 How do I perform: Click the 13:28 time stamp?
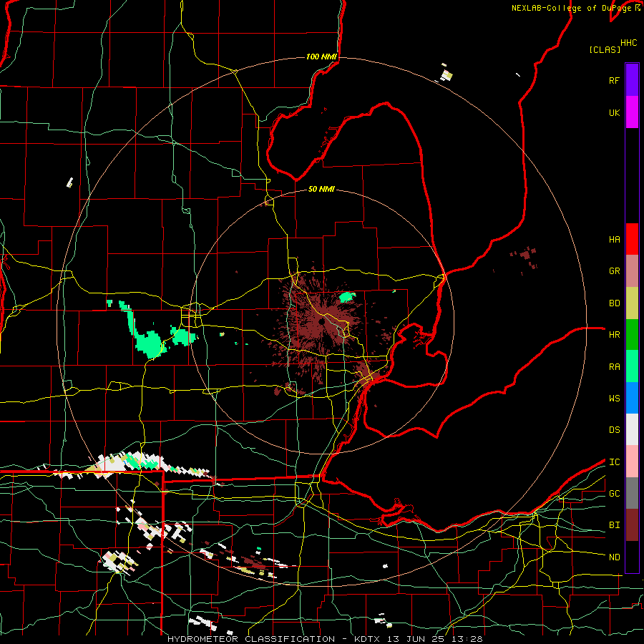(x=466, y=639)
